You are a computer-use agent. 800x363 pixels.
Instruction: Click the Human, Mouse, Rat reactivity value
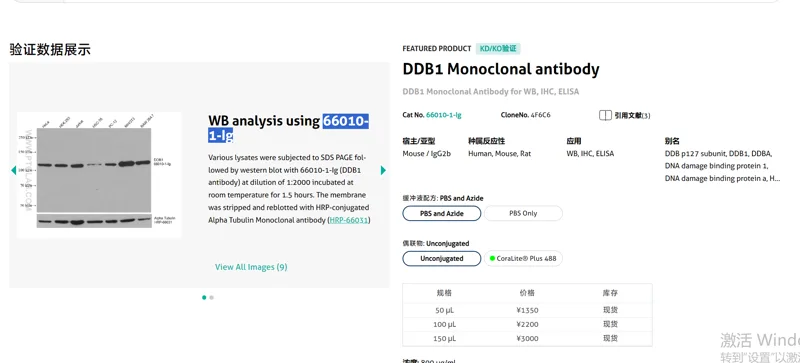499,153
